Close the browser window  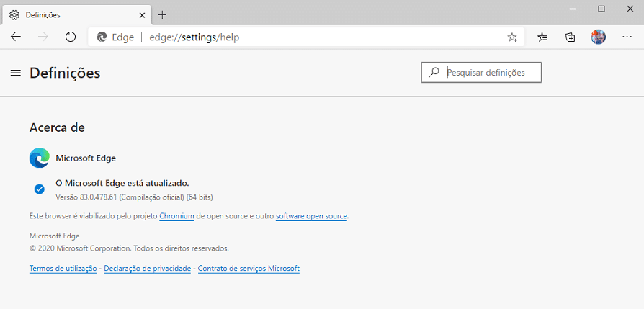[x=630, y=9]
